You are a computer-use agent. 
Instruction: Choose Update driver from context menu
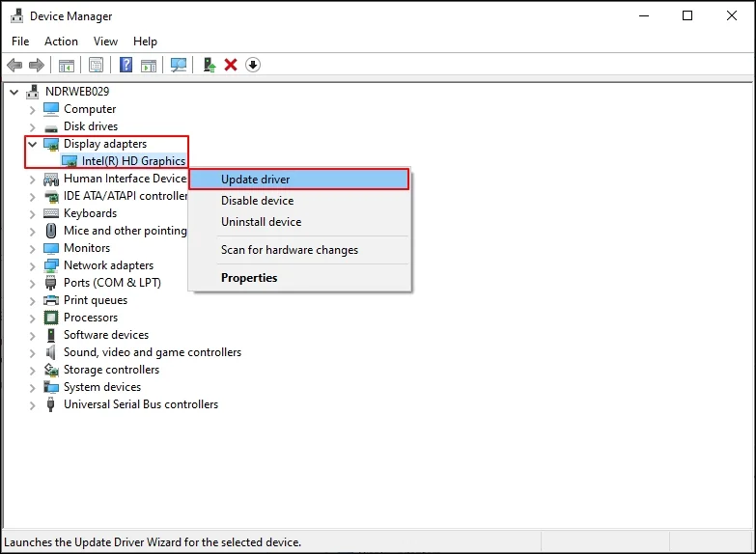click(x=256, y=180)
